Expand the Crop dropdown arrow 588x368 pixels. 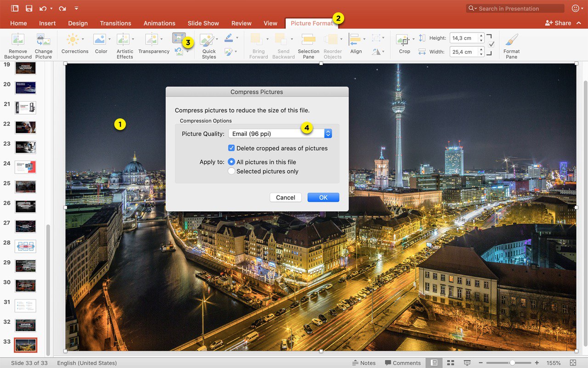point(413,39)
